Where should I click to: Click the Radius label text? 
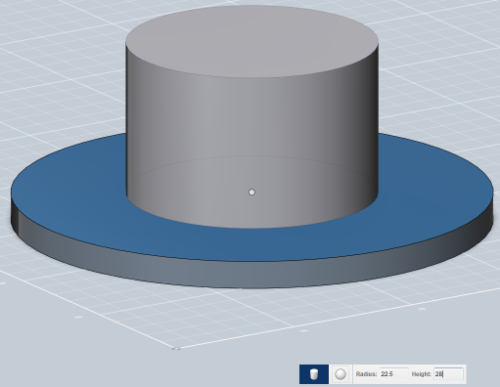coord(366,374)
